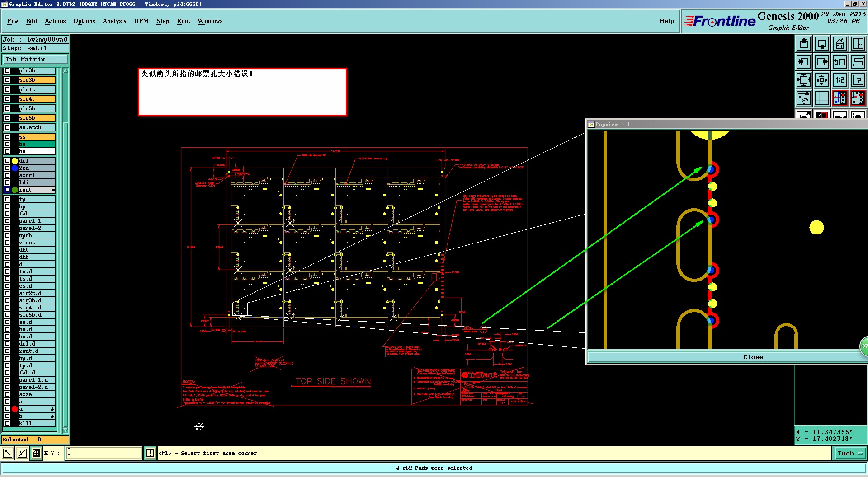Click the Selected : 0 counter
Screen dimensions: 868x477
click(x=35, y=440)
